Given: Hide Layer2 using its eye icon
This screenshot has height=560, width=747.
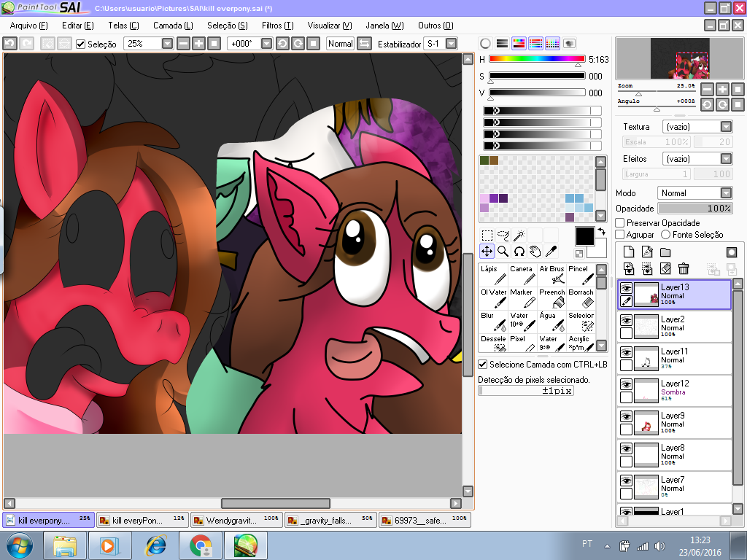Looking at the screenshot, I should [626, 320].
